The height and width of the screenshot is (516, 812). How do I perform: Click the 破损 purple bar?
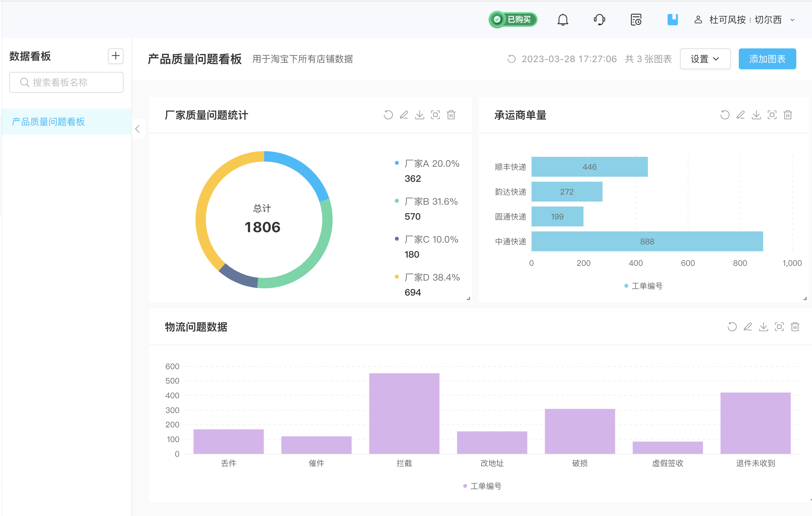pos(580,431)
